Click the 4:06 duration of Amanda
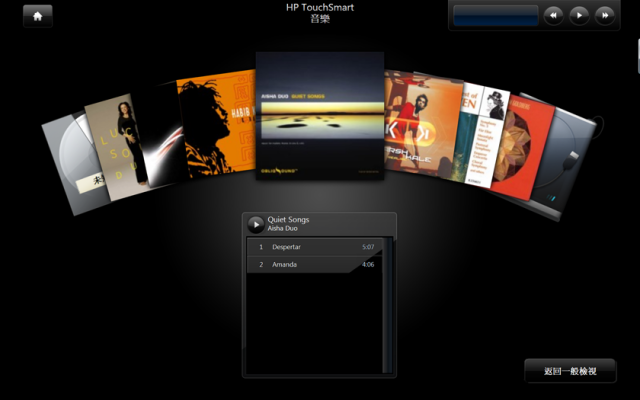 point(368,264)
